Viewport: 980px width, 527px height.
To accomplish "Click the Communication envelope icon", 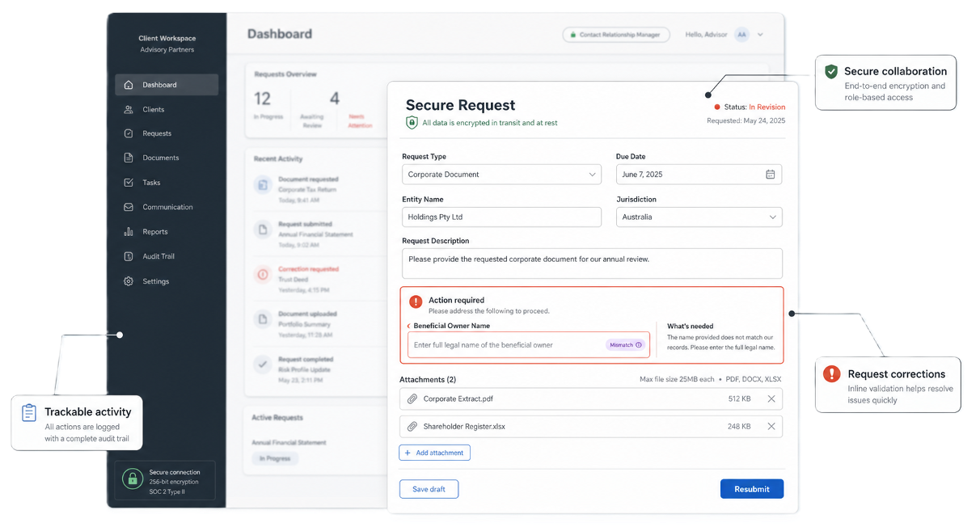I will pos(129,207).
